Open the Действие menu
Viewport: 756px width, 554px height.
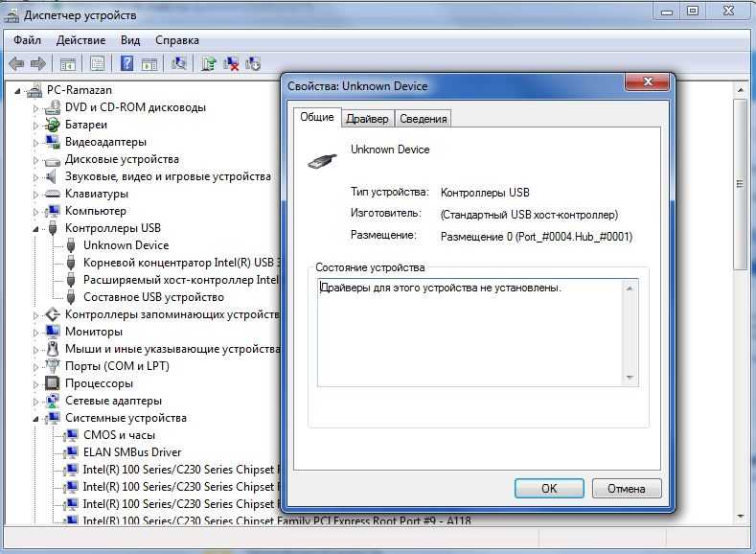point(80,40)
